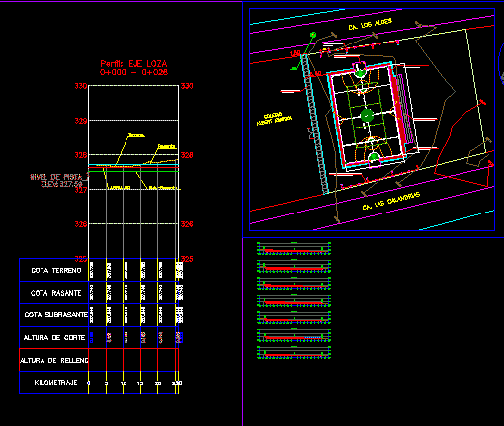Select the left 329 elevation label

(x=81, y=121)
